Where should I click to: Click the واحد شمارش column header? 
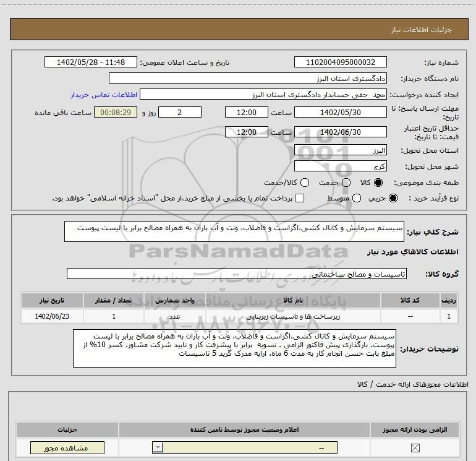pos(175,300)
